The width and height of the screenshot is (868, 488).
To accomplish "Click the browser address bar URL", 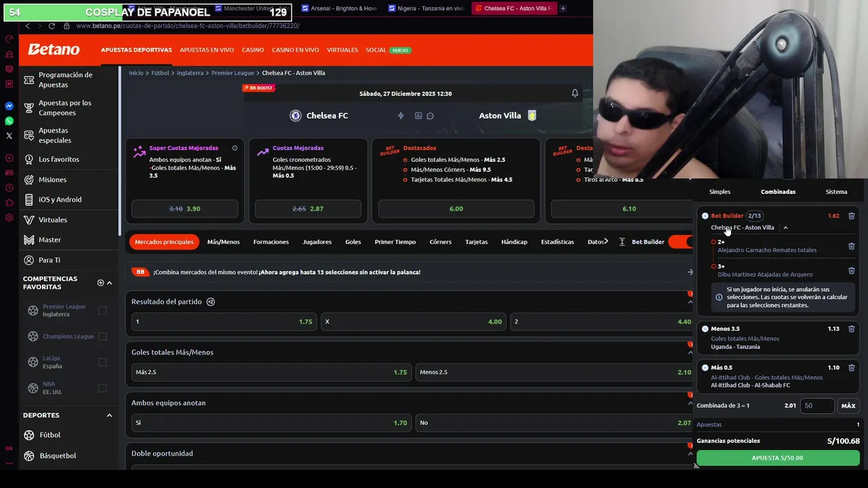I will click(x=188, y=26).
